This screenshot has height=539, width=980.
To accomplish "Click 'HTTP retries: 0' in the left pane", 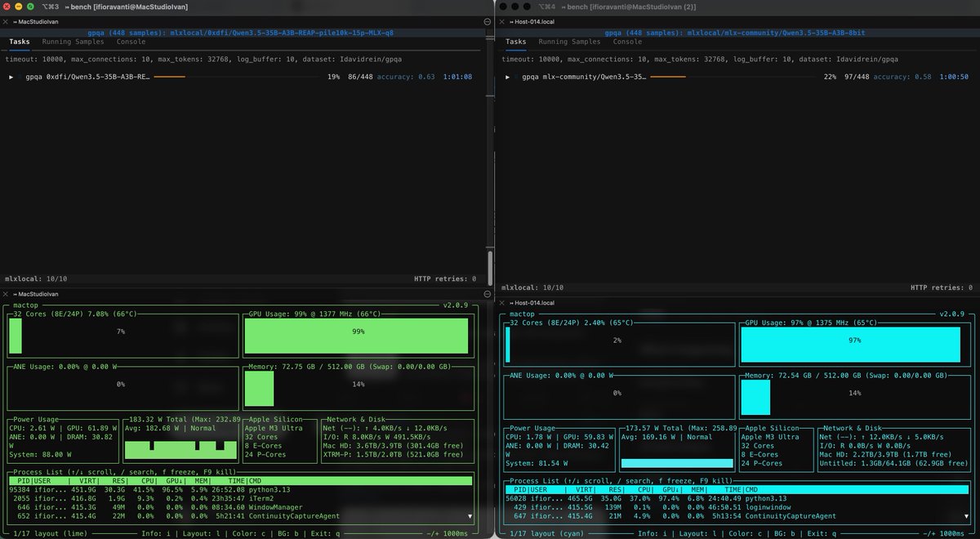I will (x=445, y=278).
